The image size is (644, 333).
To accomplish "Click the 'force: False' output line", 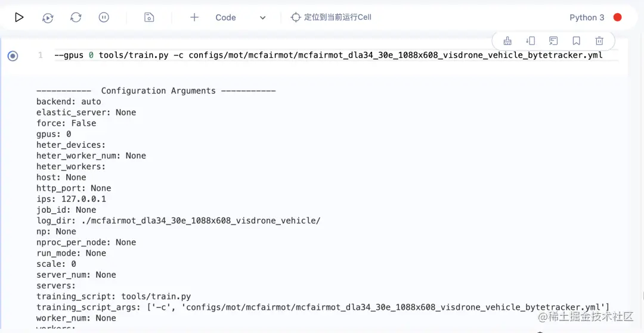I will pyautogui.click(x=66, y=123).
